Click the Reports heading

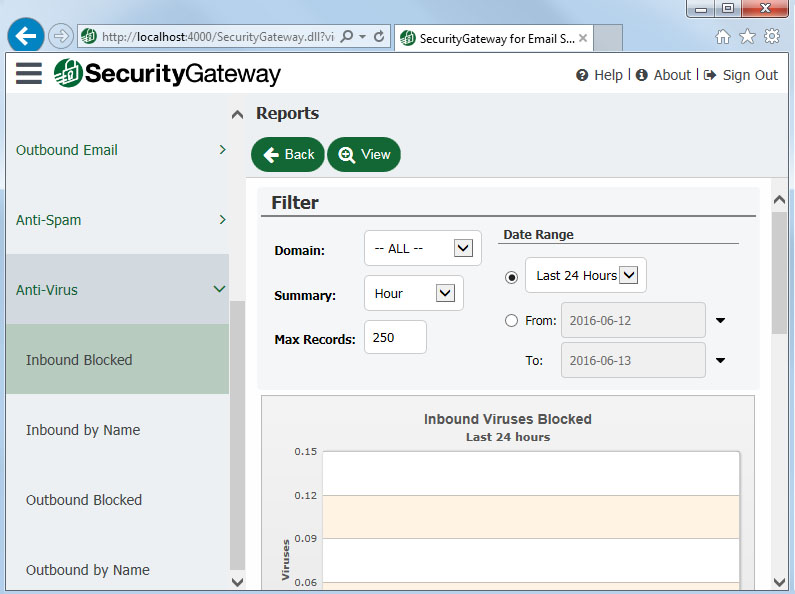coord(287,113)
